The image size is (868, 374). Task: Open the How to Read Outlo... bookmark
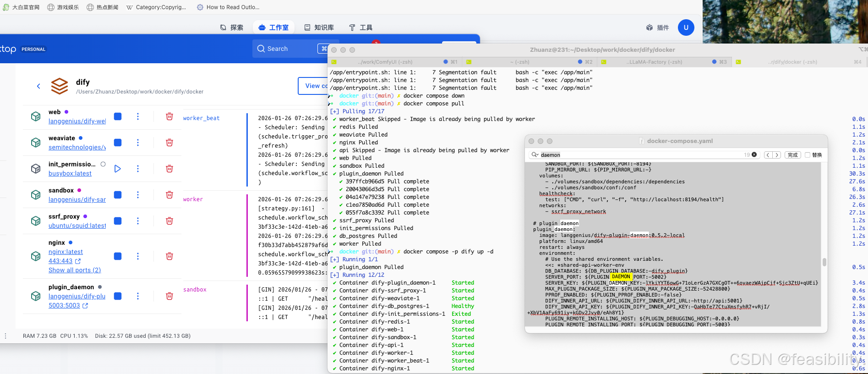click(228, 7)
